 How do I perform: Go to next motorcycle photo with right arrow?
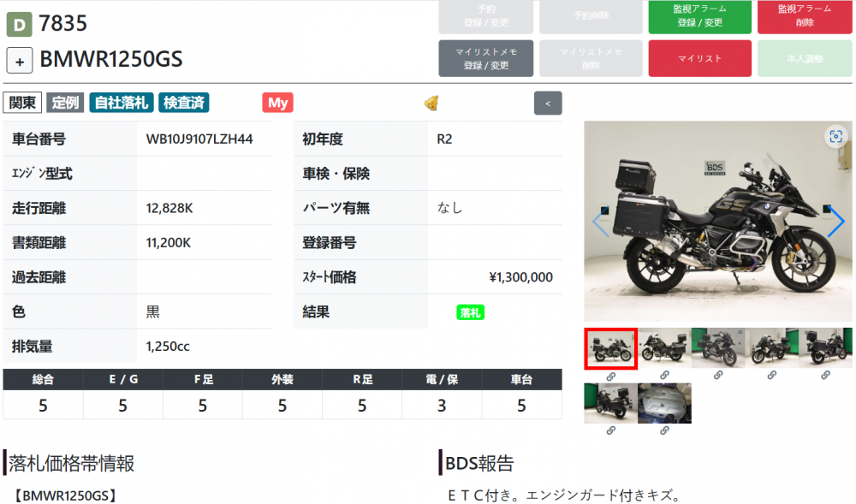[835, 222]
